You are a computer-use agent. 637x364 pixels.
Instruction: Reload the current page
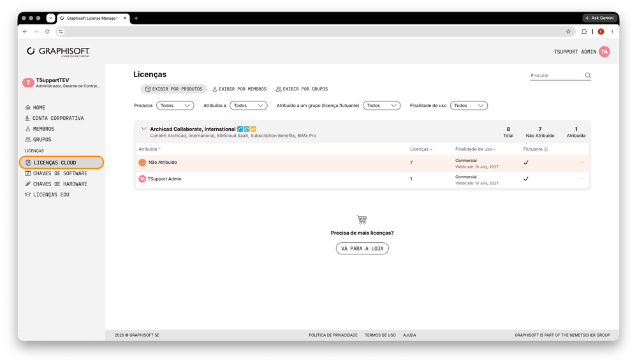click(x=48, y=31)
